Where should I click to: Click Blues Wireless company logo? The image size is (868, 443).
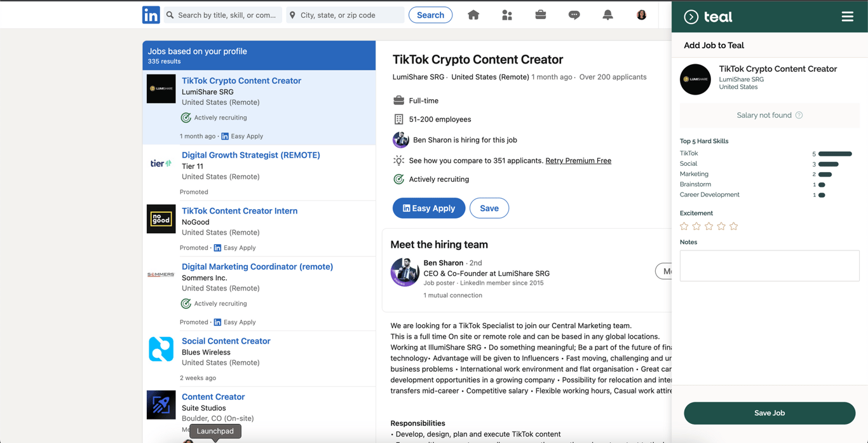click(161, 349)
